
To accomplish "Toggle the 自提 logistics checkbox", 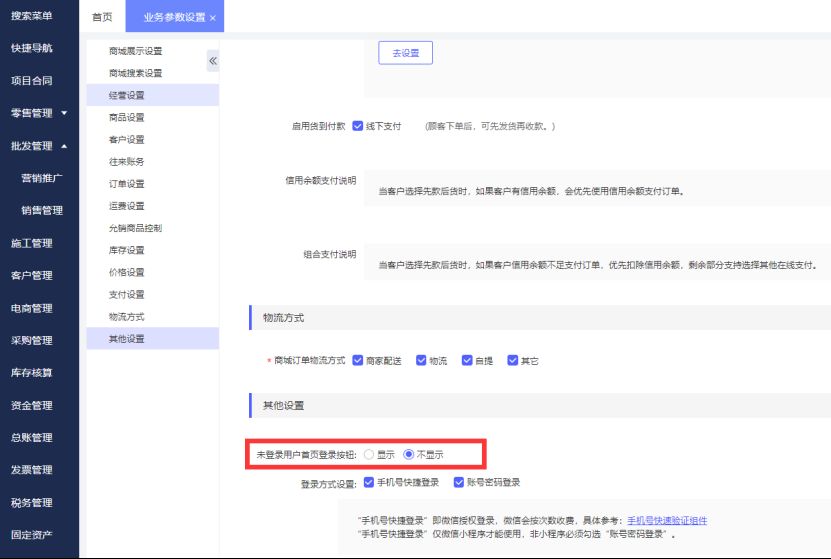I will click(x=466, y=360).
